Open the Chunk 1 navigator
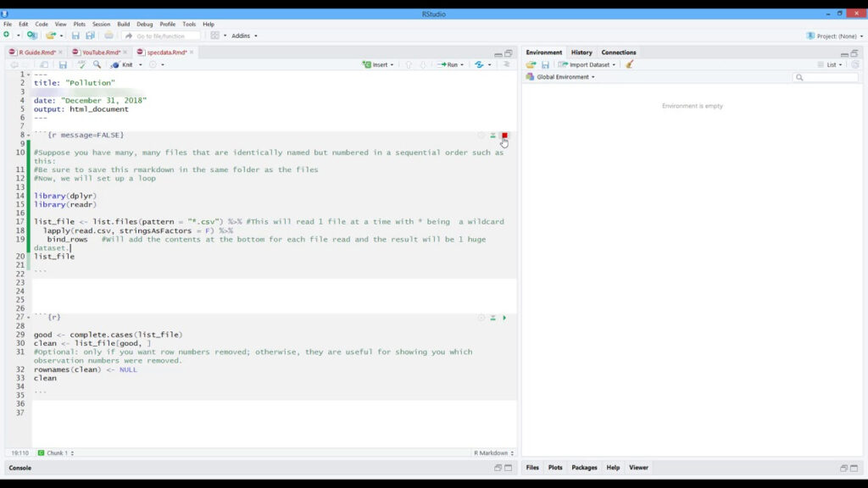868x488 pixels. coord(55,452)
